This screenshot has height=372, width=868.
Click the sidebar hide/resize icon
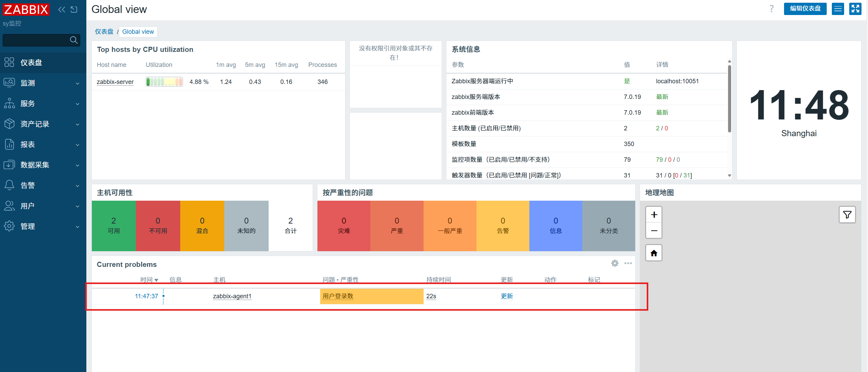(x=74, y=10)
